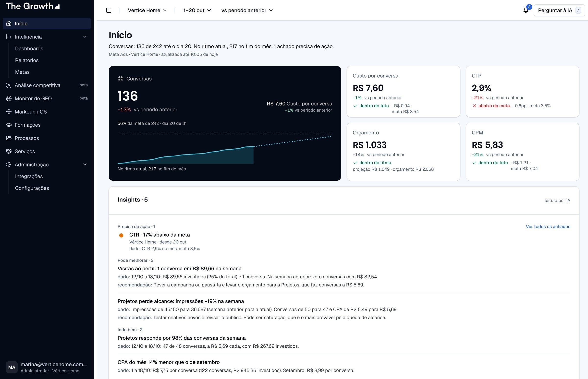Click 'Projetos responde por 98% das conversas' insight

(x=182, y=338)
